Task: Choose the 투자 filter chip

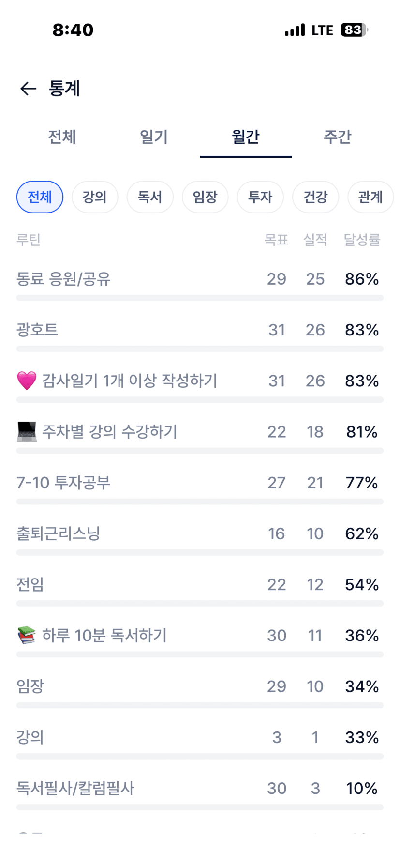Action: point(260,197)
